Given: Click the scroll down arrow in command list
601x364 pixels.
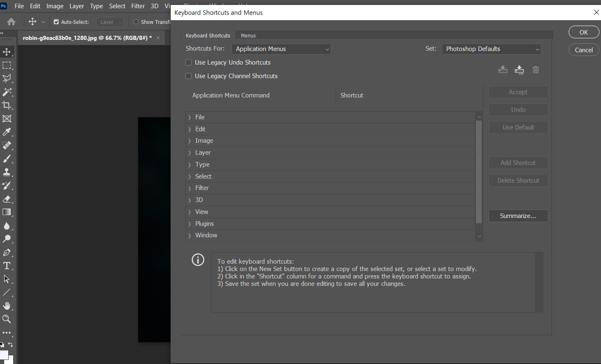Looking at the screenshot, I should 479,236.
